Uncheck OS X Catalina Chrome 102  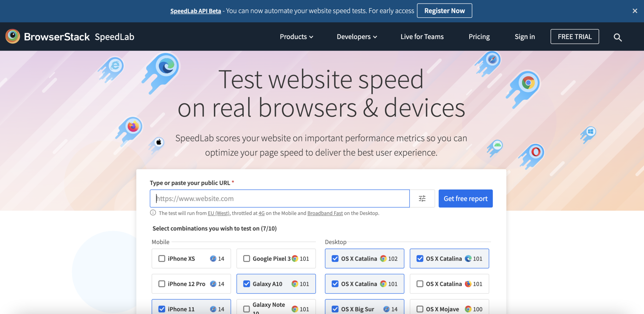coord(335,258)
